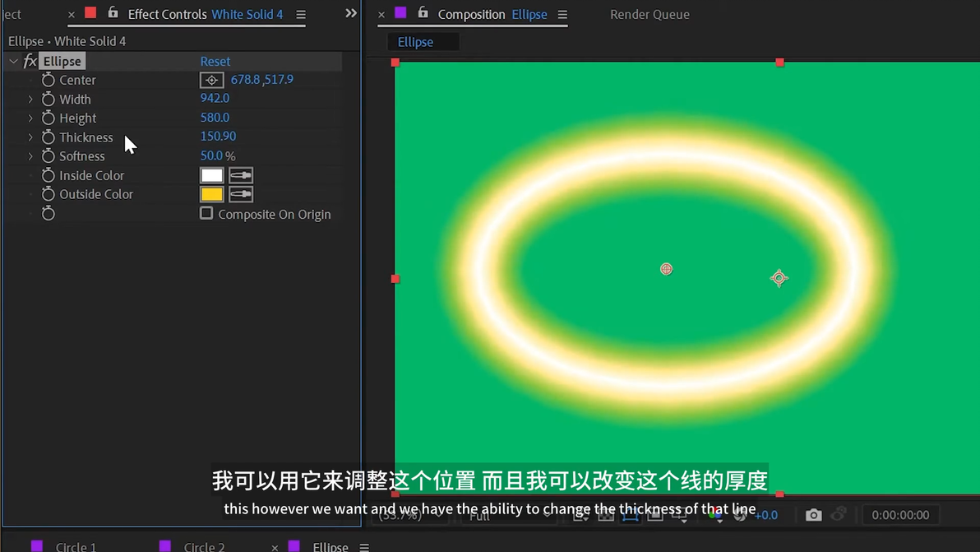This screenshot has width=980, height=552.
Task: Select the Ellipse effect name
Action: coord(62,61)
